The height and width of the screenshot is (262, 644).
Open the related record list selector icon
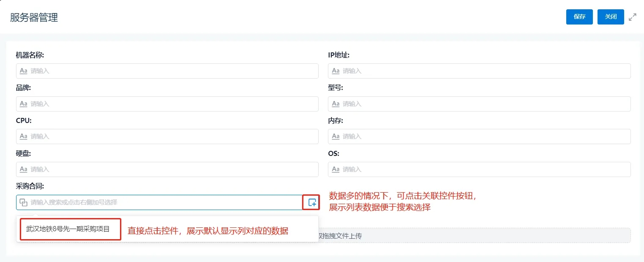(312, 202)
